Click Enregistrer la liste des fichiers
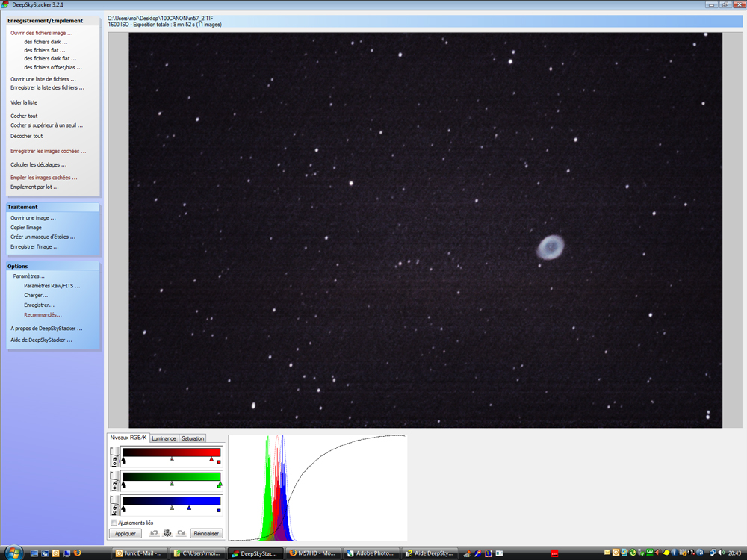 click(47, 87)
